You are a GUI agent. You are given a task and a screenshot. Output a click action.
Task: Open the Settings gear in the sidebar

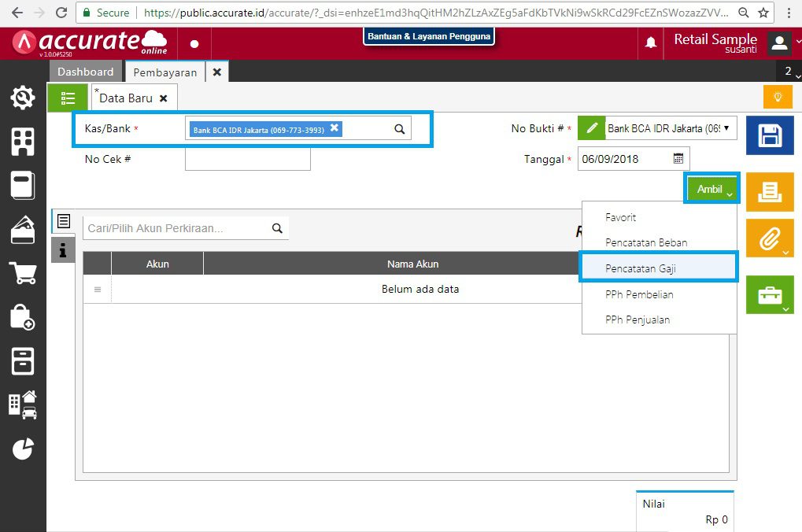pyautogui.click(x=23, y=98)
